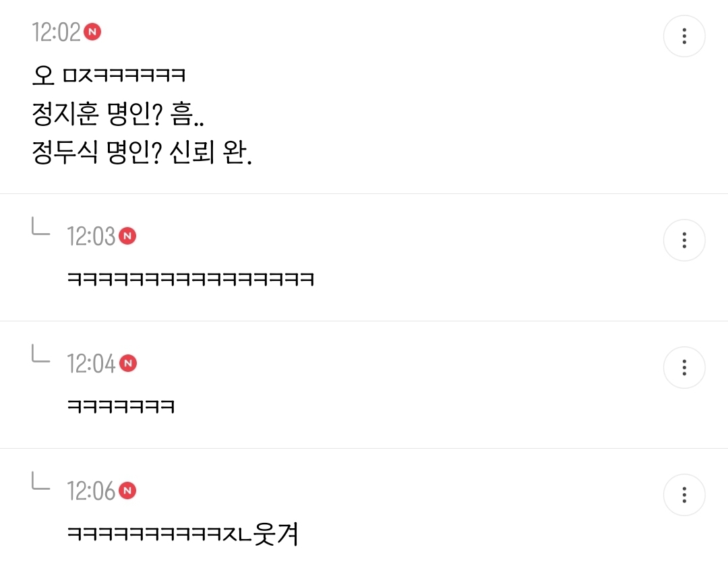Click the 12:04 timestamp
Viewport: 728px width, 570px height.
(91, 363)
